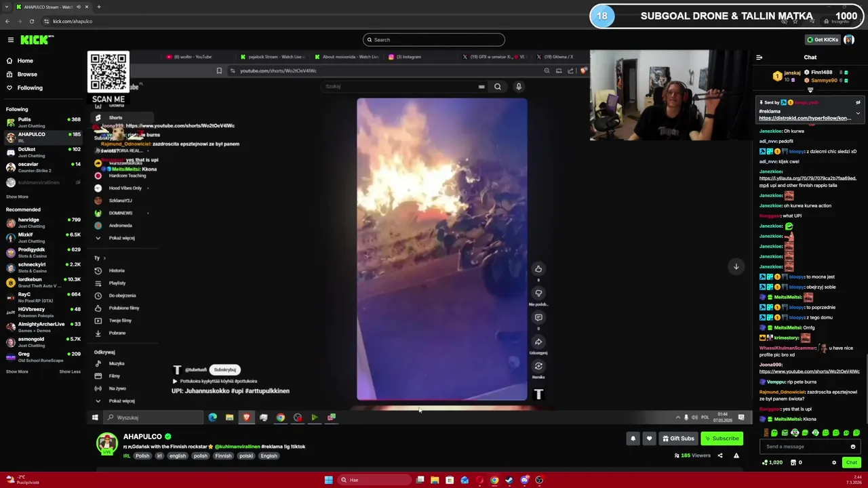Toggle the follow heart for AHAPULCO
This screenshot has width=868, height=488.
click(649, 439)
